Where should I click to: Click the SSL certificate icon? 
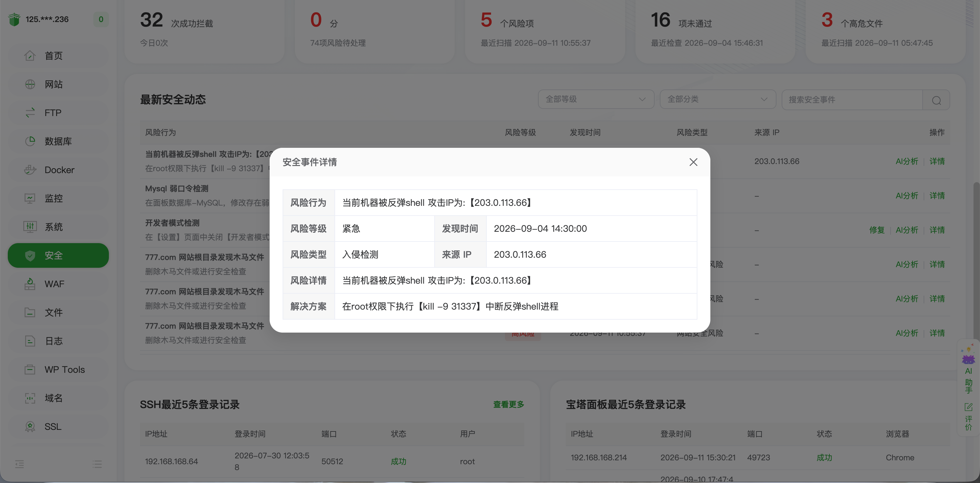click(x=30, y=427)
